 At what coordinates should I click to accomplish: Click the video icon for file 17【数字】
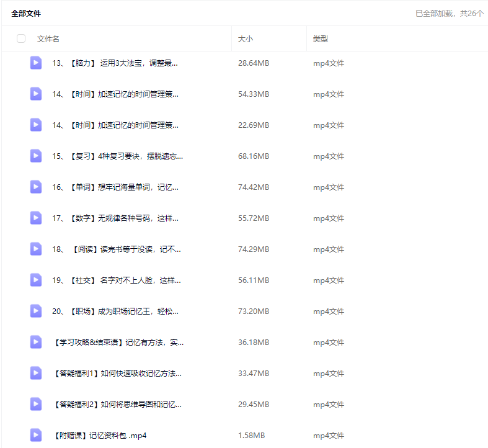click(36, 218)
